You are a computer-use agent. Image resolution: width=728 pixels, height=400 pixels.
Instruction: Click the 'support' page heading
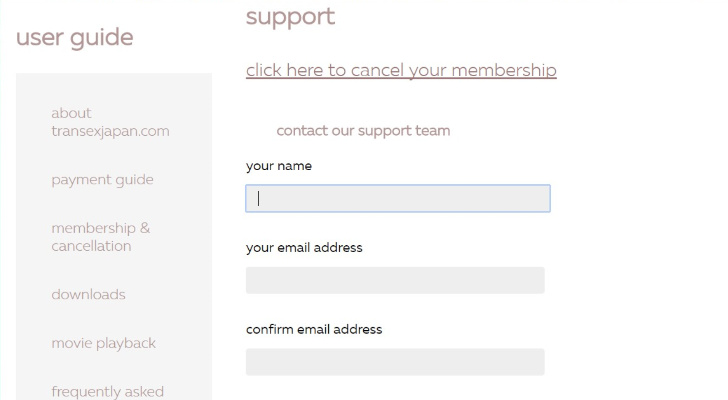pos(290,16)
